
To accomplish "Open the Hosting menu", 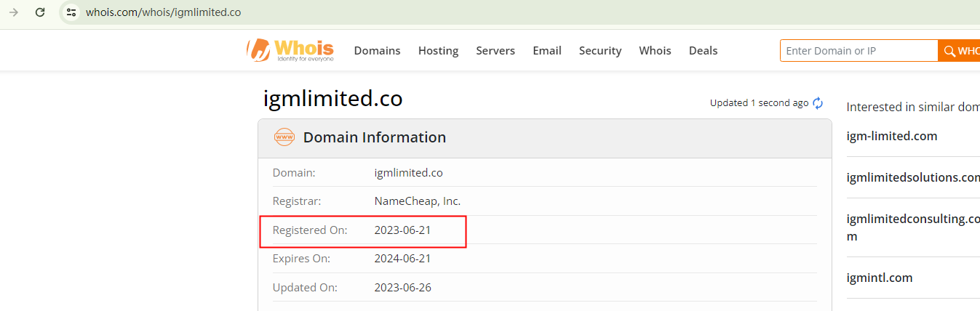I will pos(438,51).
